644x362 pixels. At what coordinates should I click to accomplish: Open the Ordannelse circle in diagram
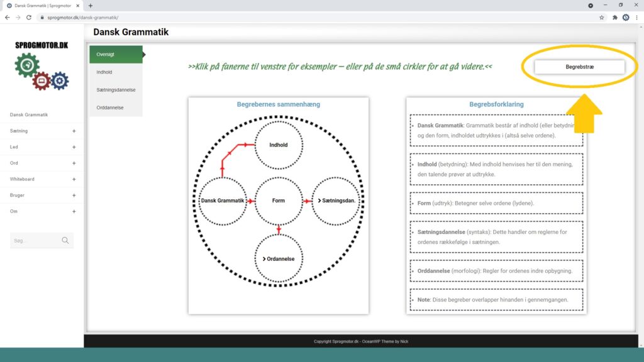click(x=279, y=259)
